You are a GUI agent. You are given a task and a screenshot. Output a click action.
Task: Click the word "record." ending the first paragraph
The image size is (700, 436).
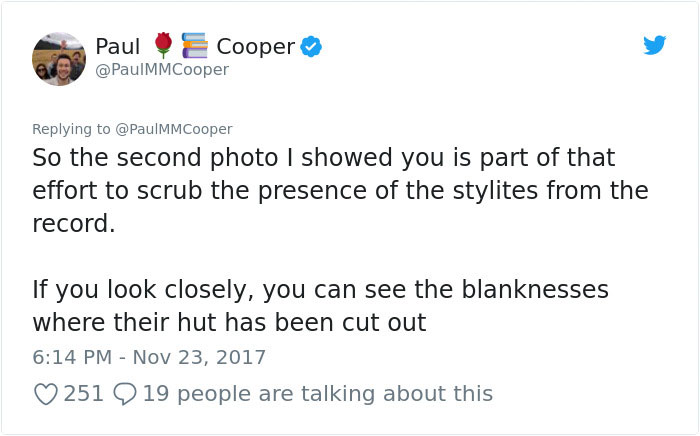[x=73, y=222]
